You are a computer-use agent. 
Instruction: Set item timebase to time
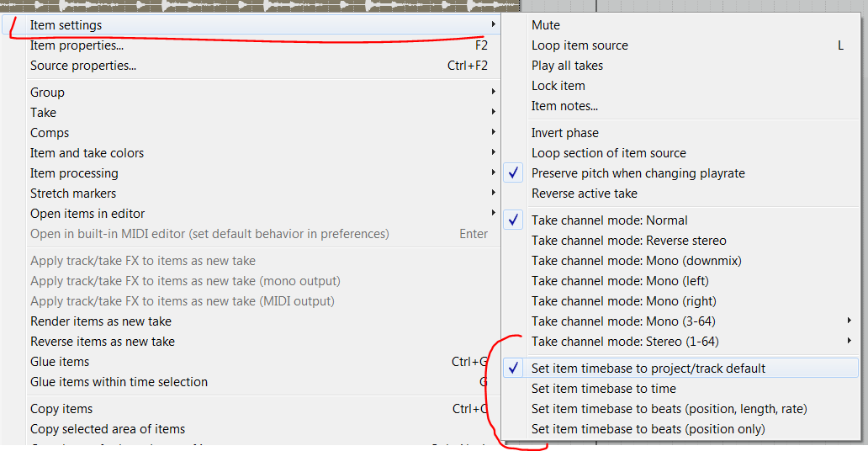[603, 389]
